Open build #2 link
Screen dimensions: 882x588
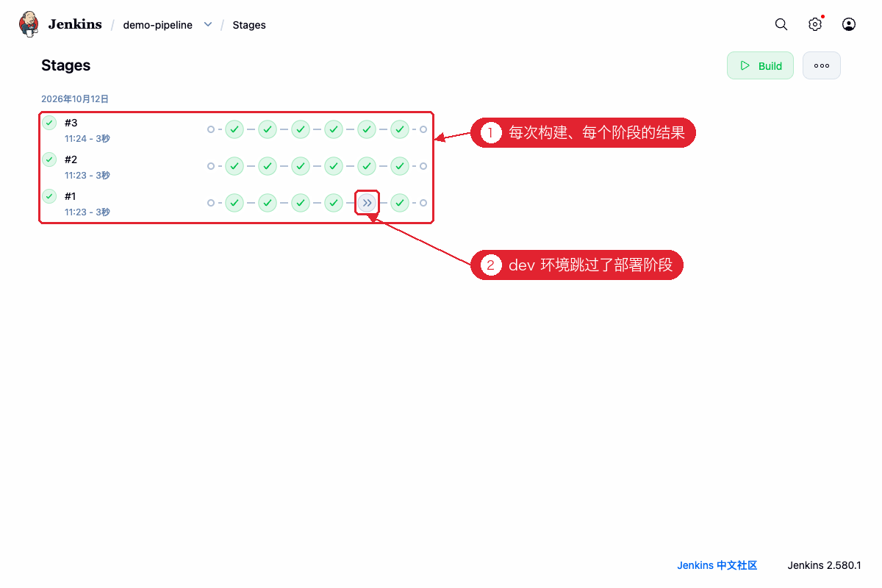71,159
